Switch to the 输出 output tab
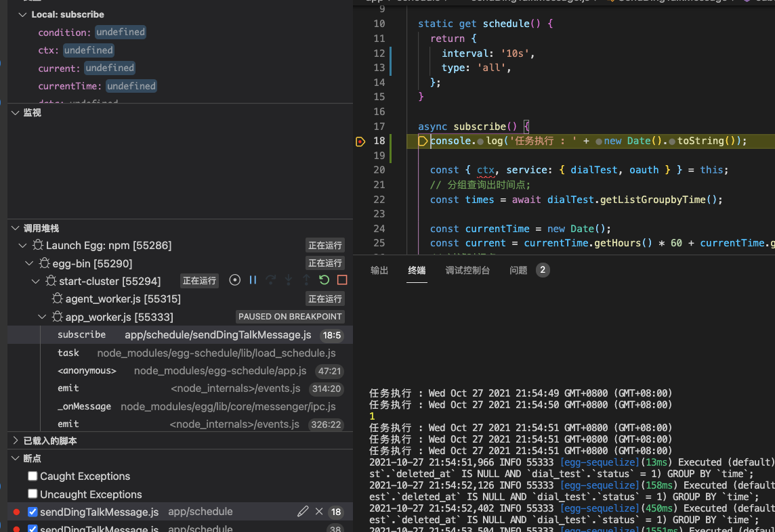Image resolution: width=775 pixels, height=532 pixels. (x=379, y=270)
